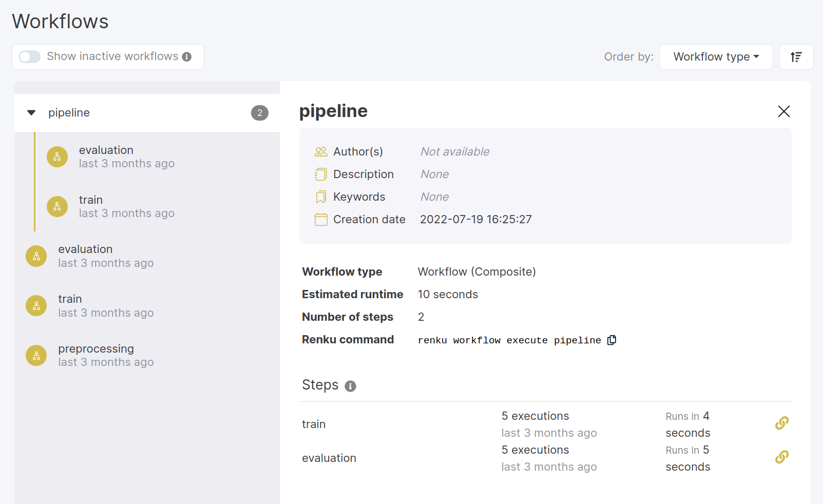Screen dimensions: 823x504
Task: Click the pipeline heading in details panel
Action: click(x=333, y=111)
